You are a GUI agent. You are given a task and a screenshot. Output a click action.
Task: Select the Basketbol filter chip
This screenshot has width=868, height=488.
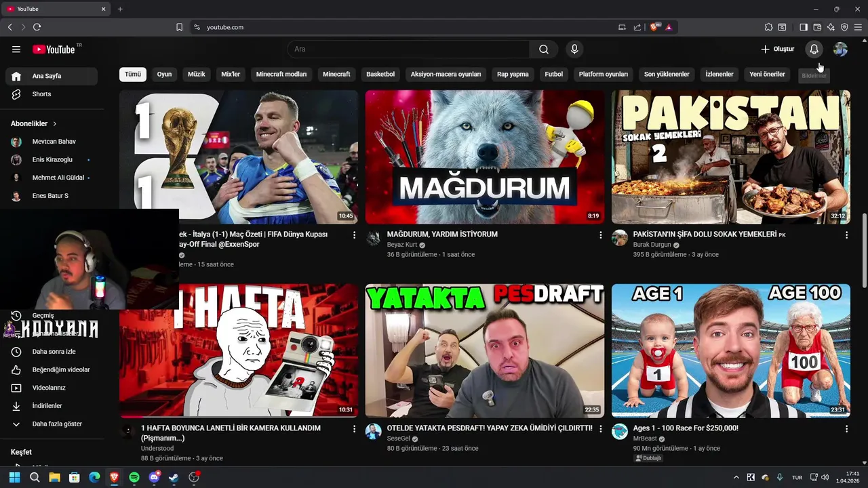(x=380, y=75)
